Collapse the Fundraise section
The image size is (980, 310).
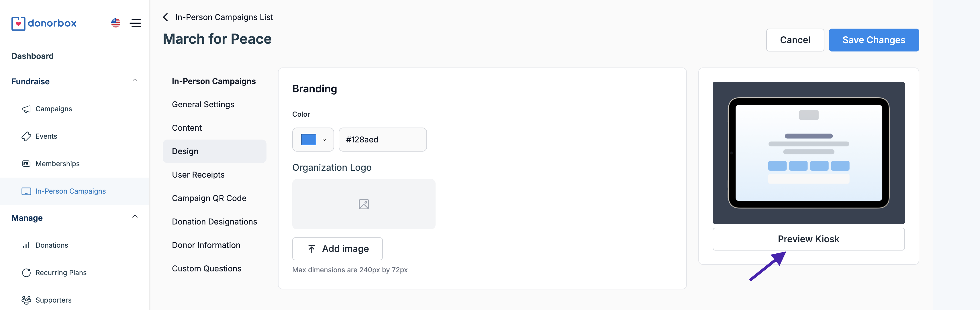click(135, 80)
